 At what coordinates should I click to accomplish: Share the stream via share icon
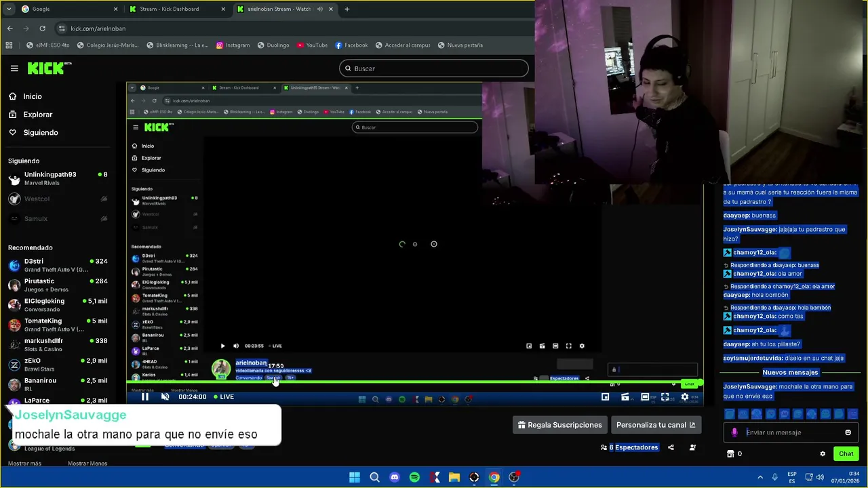coord(671,447)
